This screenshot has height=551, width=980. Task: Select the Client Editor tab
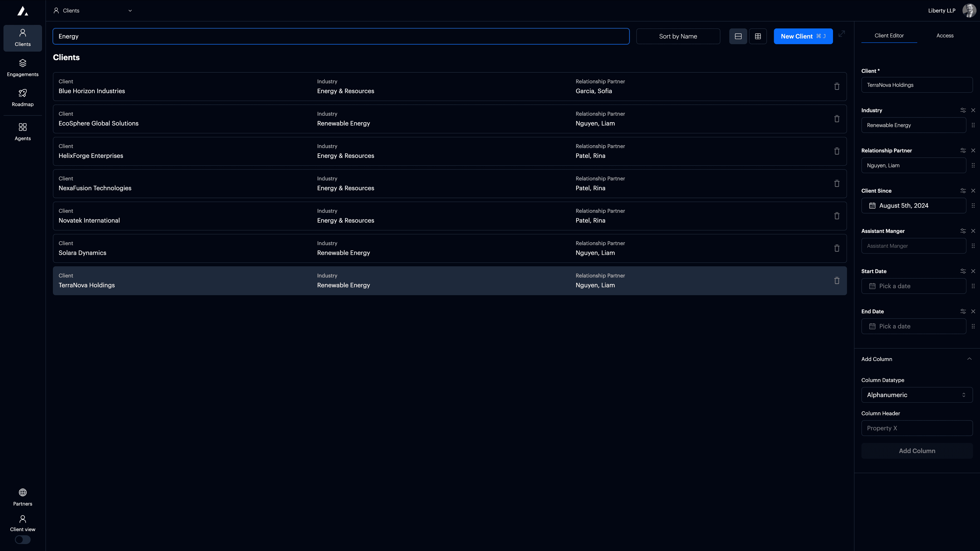point(889,36)
